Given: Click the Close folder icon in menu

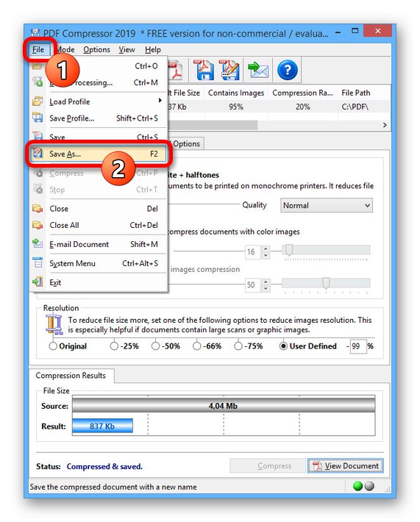Looking at the screenshot, I should (38, 208).
